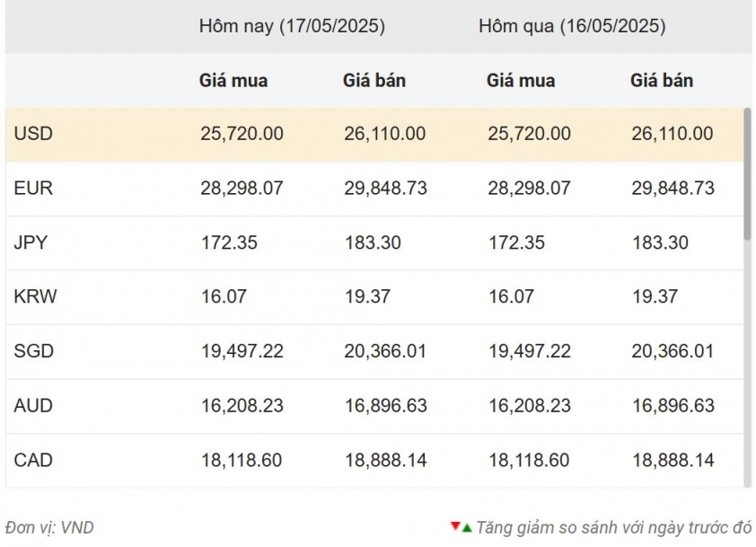Select the EUR currency row label
The height and width of the screenshot is (547, 756).
point(33,189)
